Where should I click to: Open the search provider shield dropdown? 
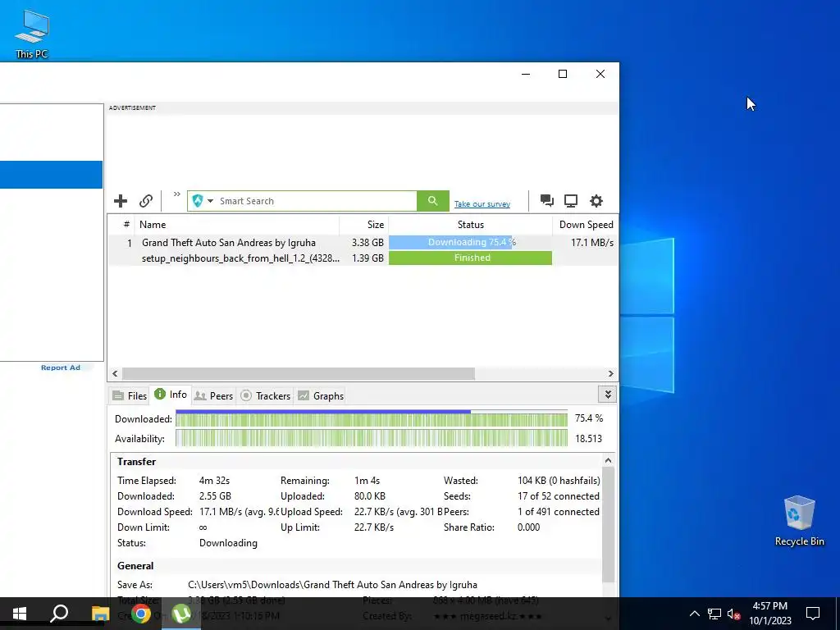203,201
